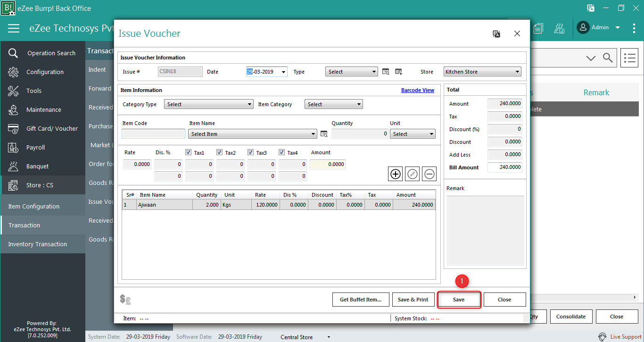Screen dimensions: 644x342
Task: Open the vertical three-dot menu in the top bar
Action: 634,28
